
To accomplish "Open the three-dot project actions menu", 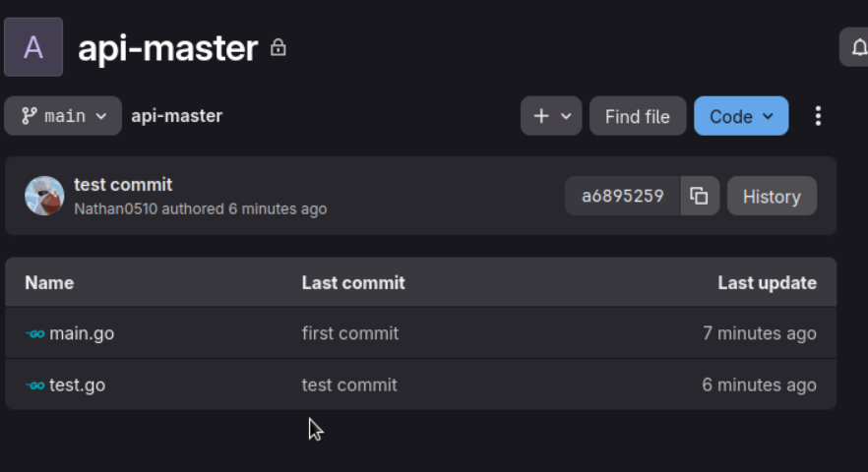I will click(x=818, y=116).
